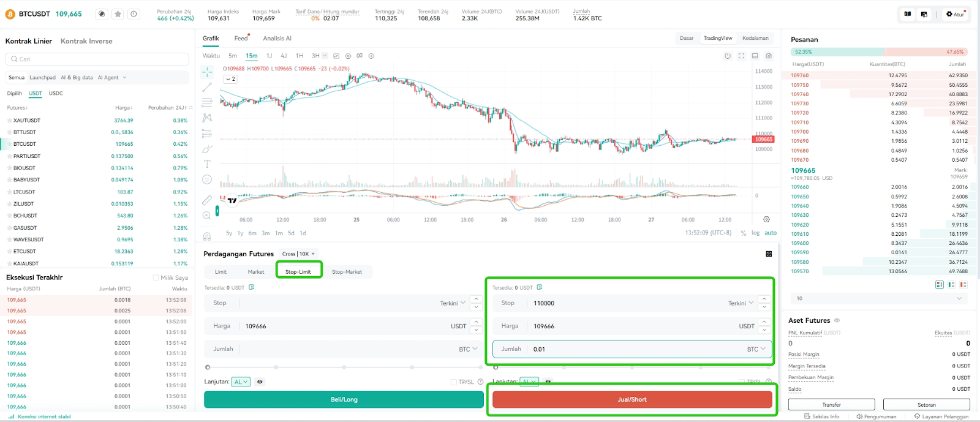
Task: Select the trend line drawing tool
Action: tap(207, 87)
